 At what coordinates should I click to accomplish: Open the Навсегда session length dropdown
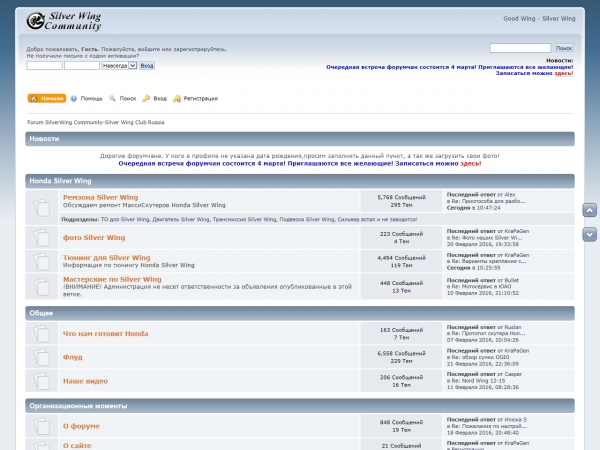tap(119, 66)
